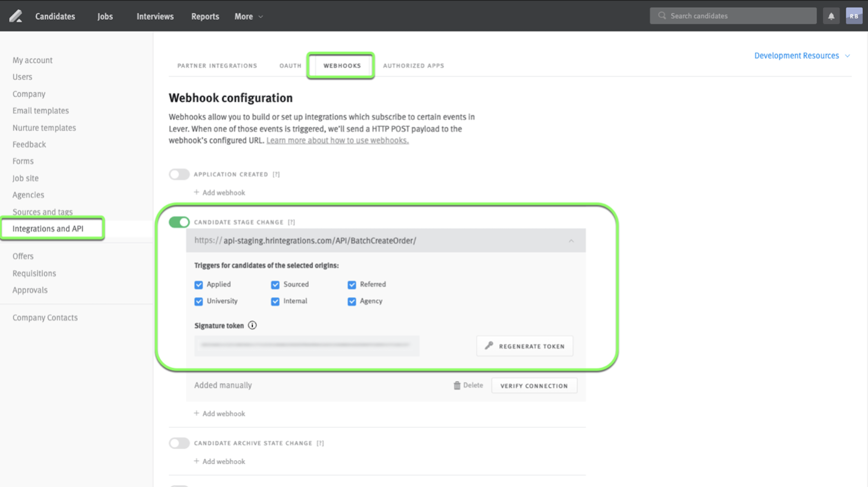868x487 pixels.
Task: Disable the Candidate Stage Change toggle
Action: point(179,222)
